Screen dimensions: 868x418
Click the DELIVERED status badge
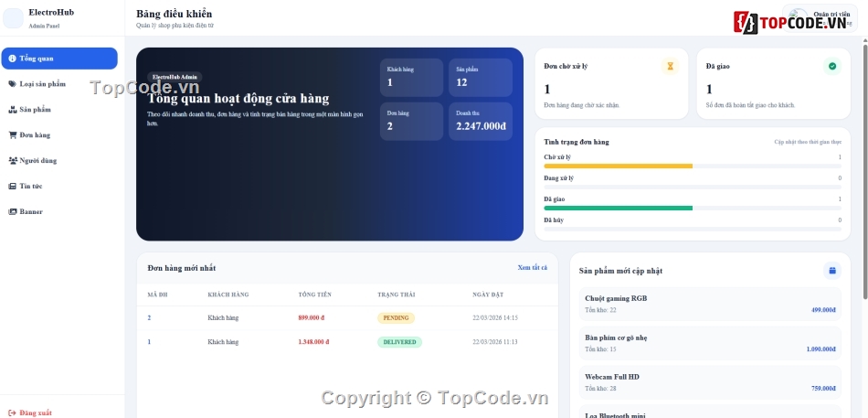pos(399,342)
